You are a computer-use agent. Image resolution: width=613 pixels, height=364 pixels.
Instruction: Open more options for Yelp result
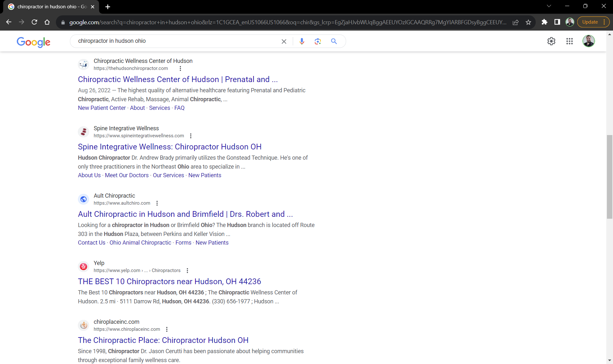click(187, 270)
